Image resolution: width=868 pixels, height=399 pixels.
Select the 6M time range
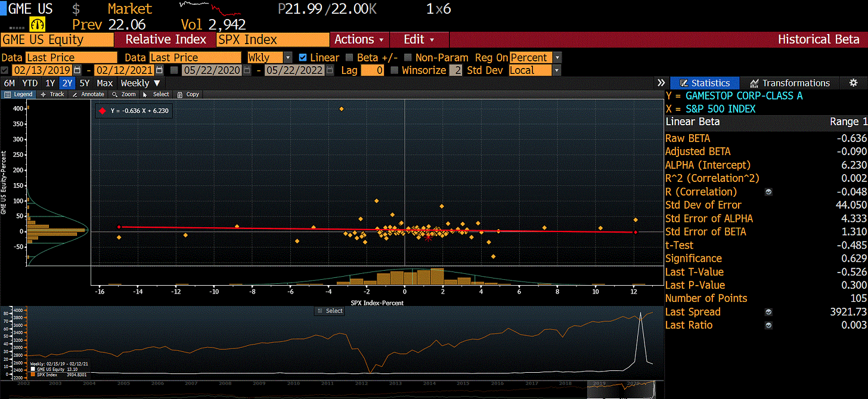click(10, 83)
